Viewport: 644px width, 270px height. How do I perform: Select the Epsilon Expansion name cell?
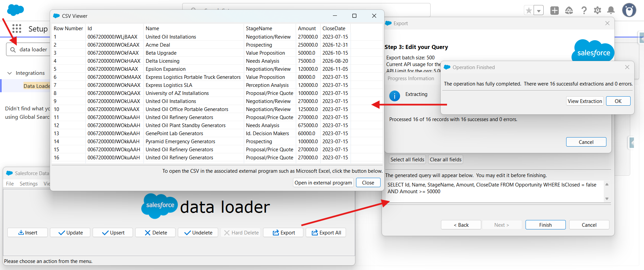click(194, 69)
